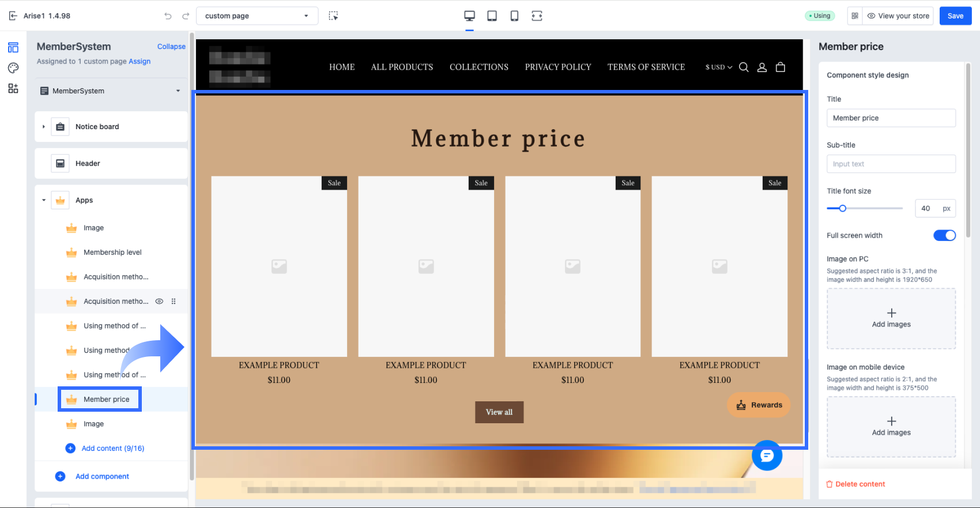Click the crown icon beside Member price
980x508 pixels.
point(71,400)
